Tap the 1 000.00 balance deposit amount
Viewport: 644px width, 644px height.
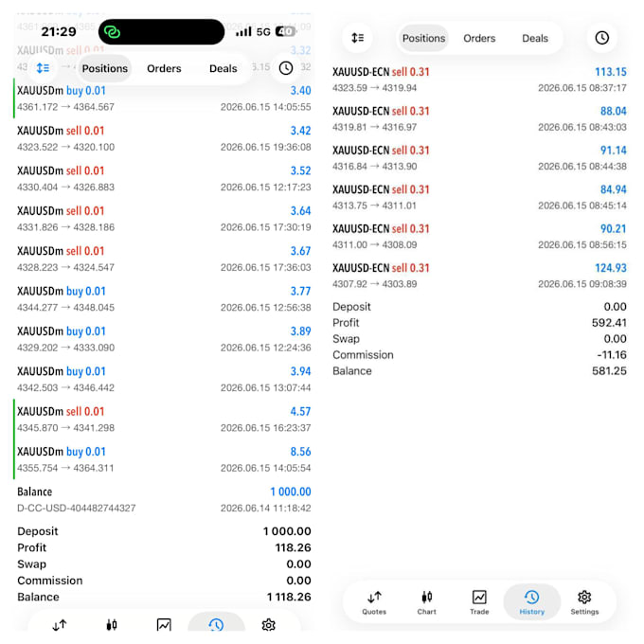(x=291, y=492)
